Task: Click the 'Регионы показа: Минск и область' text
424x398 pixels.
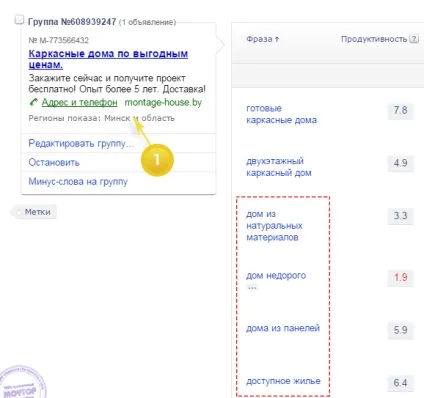Action: point(102,118)
